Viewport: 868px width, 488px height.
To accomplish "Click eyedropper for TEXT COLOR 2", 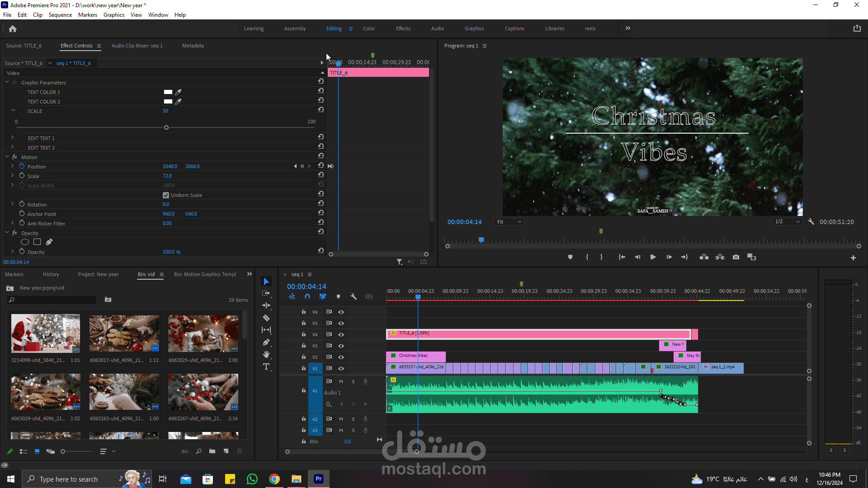I will click(x=178, y=102).
